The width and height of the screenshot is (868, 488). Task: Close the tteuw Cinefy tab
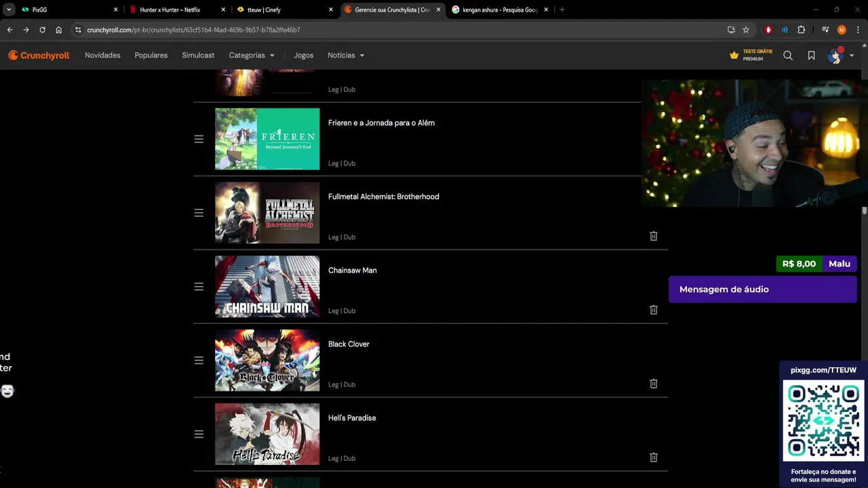pyautogui.click(x=331, y=9)
